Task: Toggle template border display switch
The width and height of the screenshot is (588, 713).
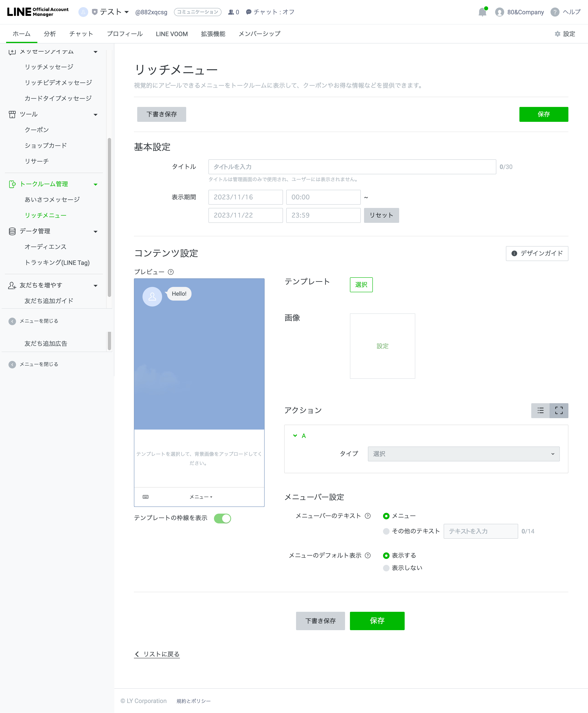Action: pyautogui.click(x=223, y=518)
